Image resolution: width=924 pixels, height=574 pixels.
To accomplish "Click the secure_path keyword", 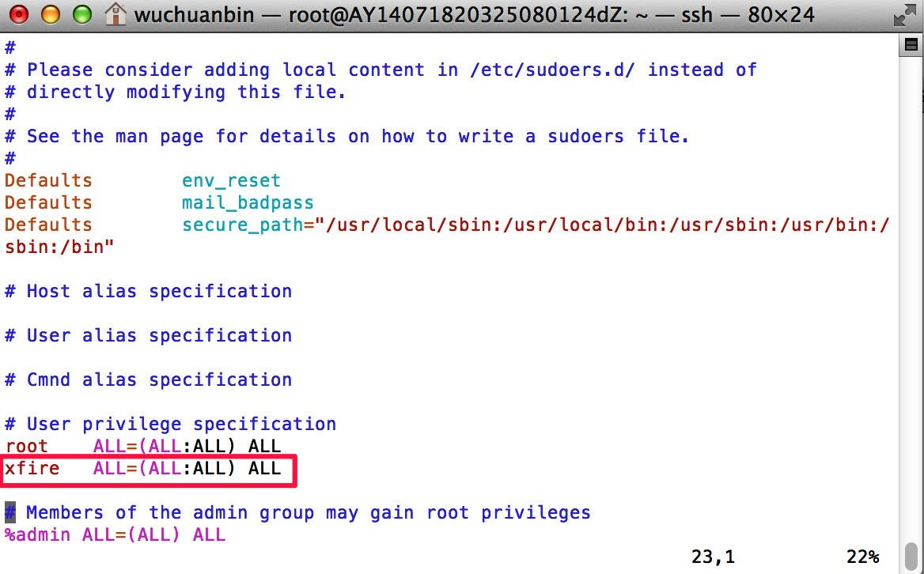I will 242,225.
